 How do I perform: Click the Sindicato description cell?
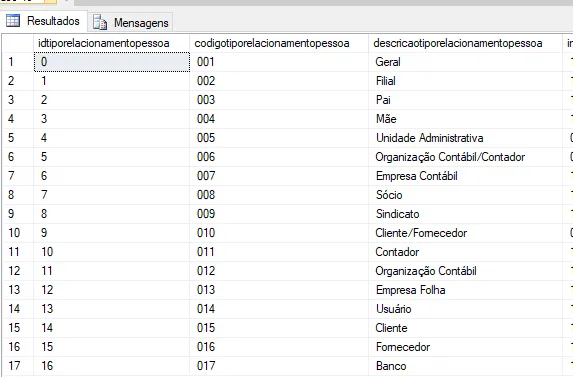(466, 214)
